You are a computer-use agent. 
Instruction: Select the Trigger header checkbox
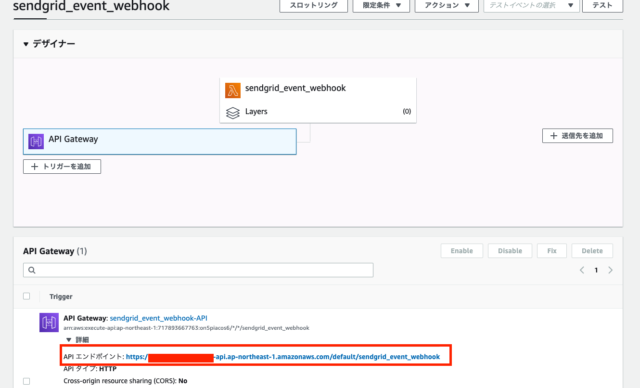27,296
